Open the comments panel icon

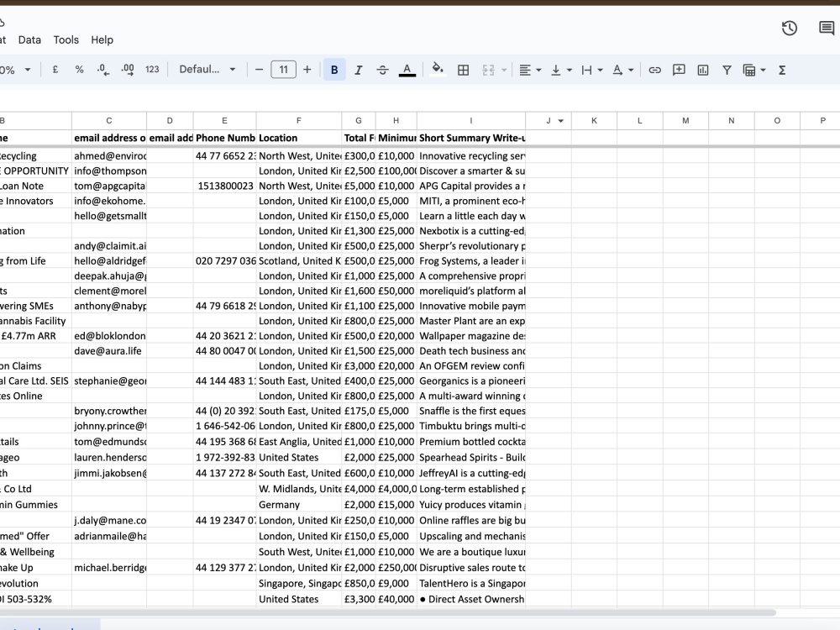(827, 28)
